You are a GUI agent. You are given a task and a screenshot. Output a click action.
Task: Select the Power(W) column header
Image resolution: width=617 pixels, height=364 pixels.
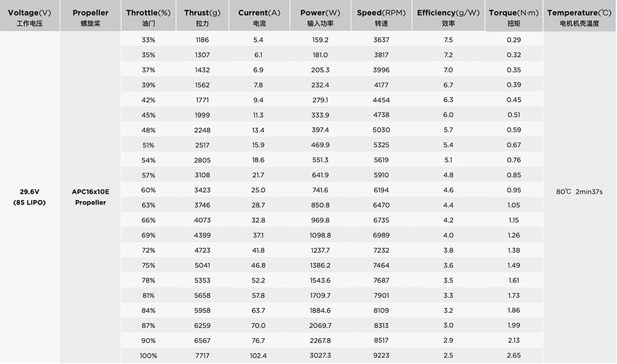tap(320, 16)
